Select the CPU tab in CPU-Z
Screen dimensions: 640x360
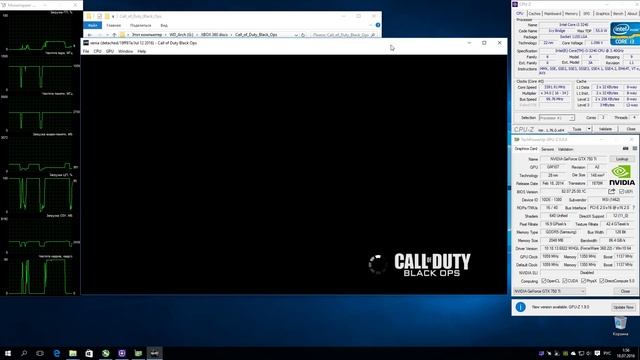coord(520,13)
